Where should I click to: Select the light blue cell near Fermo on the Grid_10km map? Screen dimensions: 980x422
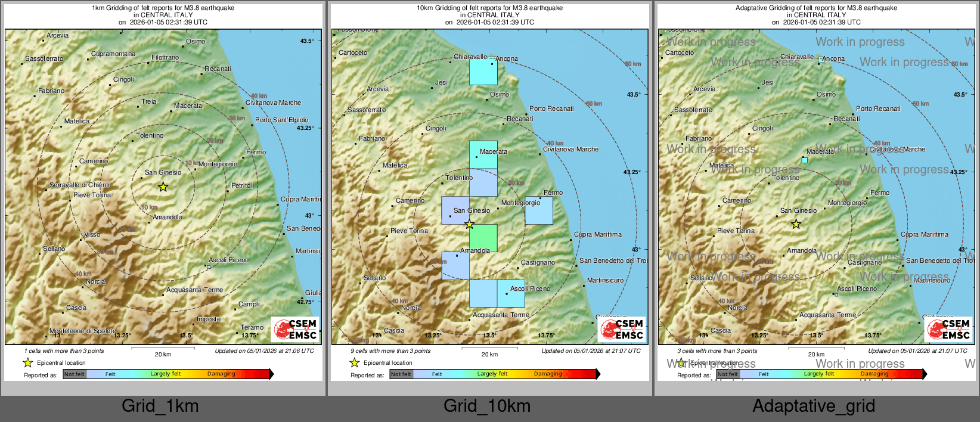pos(539,210)
